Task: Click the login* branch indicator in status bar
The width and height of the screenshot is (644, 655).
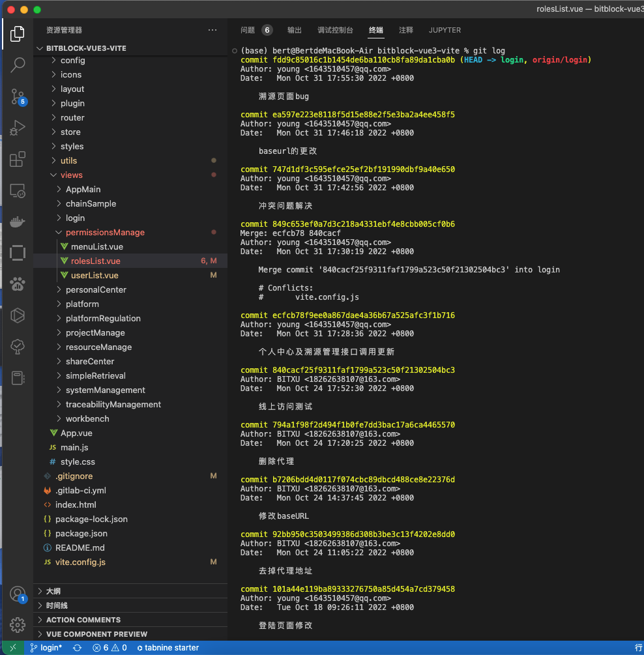Action: coord(46,647)
